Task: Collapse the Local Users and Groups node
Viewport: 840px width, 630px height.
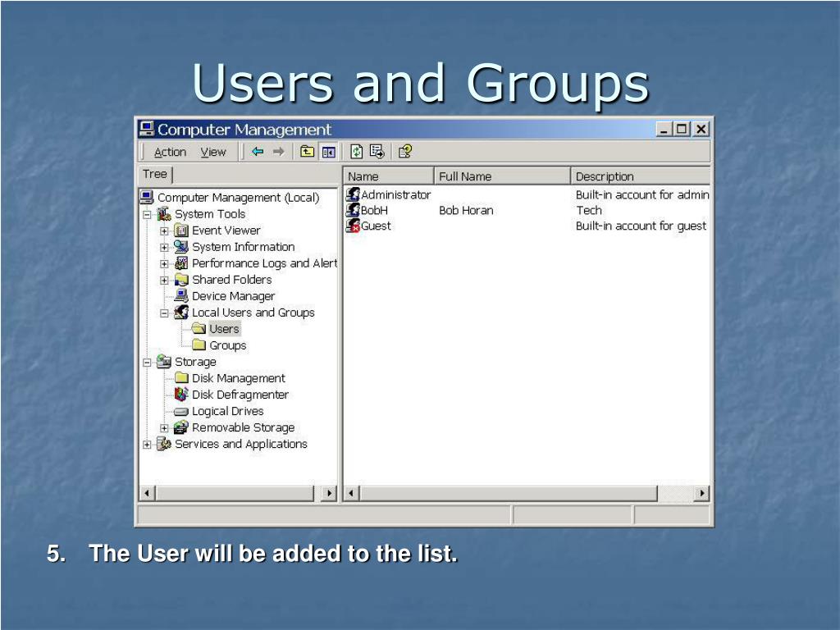Action: 164,313
